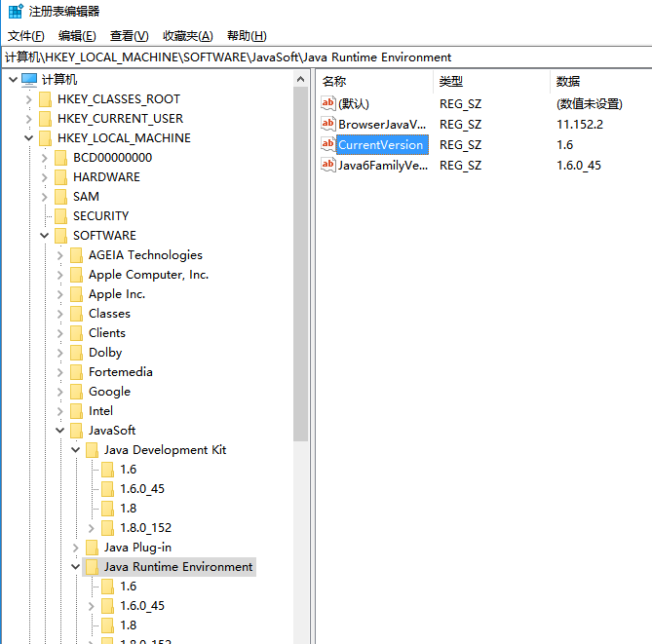Sort by the 名称 column header
The height and width of the screenshot is (644, 652).
[376, 81]
